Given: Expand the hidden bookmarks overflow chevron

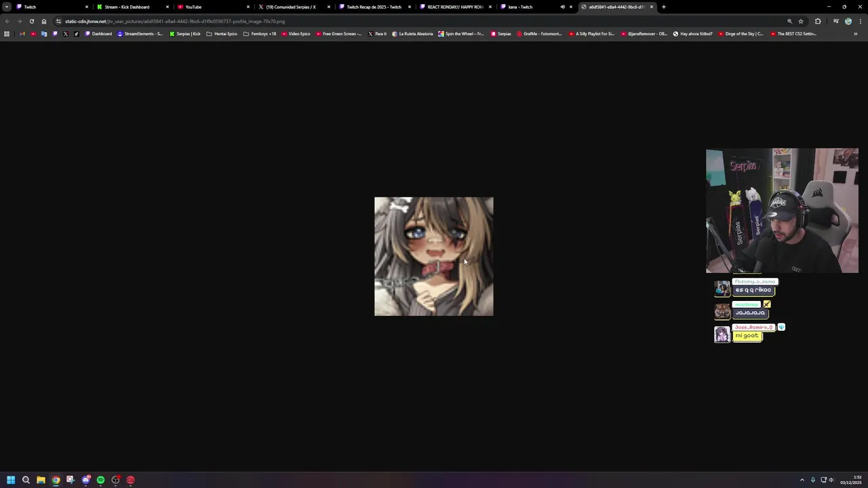Looking at the screenshot, I should [856, 34].
